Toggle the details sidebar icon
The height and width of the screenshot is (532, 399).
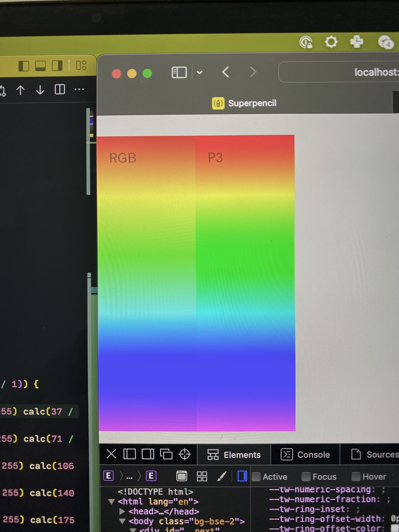(242, 476)
